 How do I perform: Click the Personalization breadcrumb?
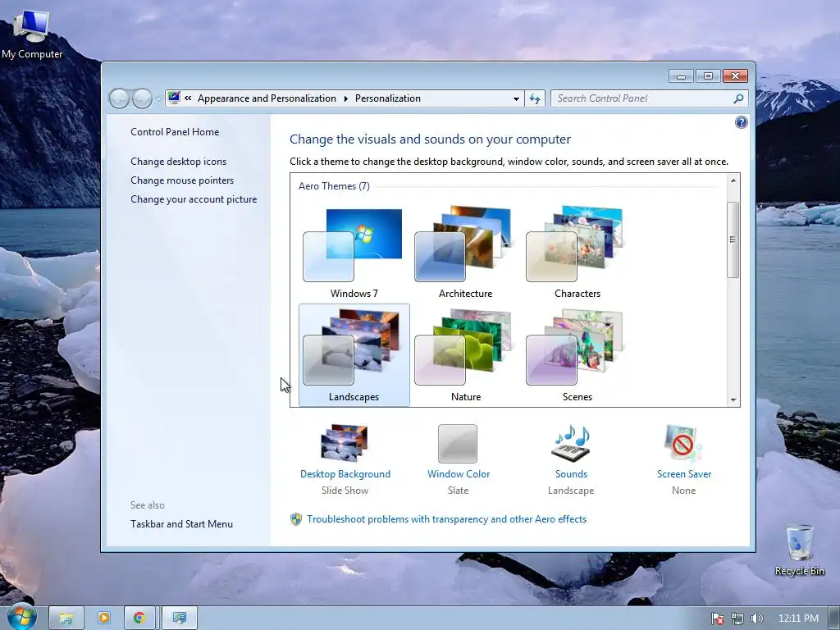388,98
